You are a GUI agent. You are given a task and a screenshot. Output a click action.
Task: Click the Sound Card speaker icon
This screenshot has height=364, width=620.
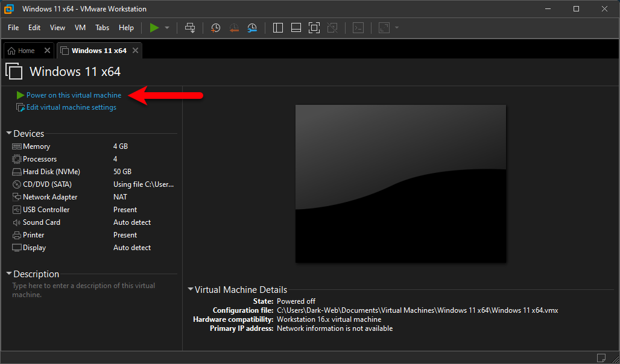pos(17,222)
